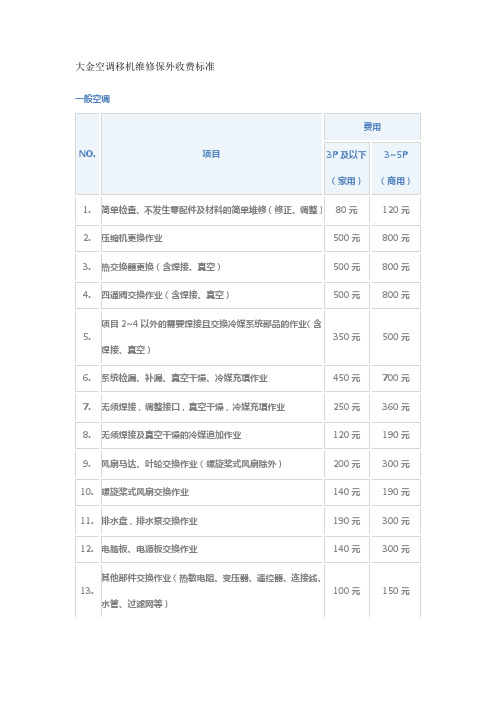Click 800元 in the 压缩机更换作业 row
The width and height of the screenshot is (496, 702).
click(x=396, y=238)
